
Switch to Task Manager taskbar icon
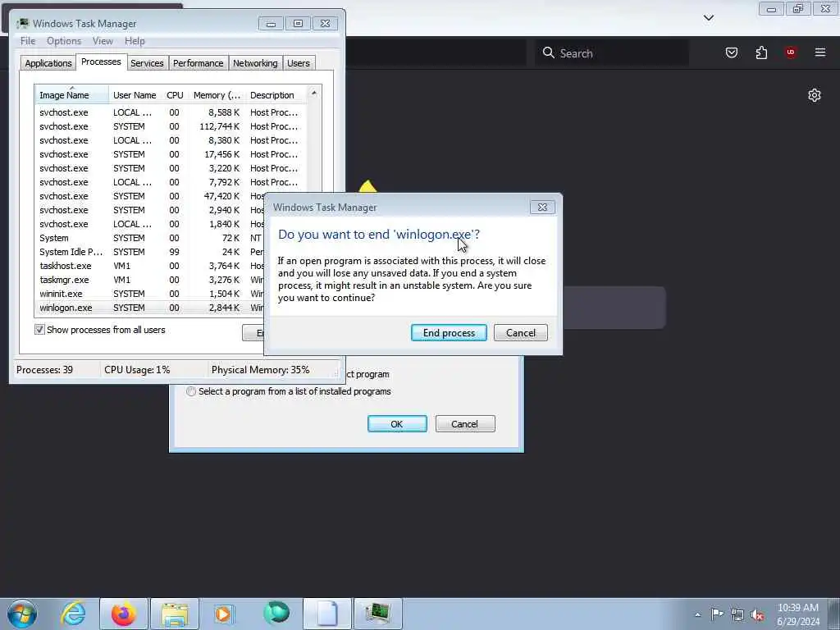point(377,614)
